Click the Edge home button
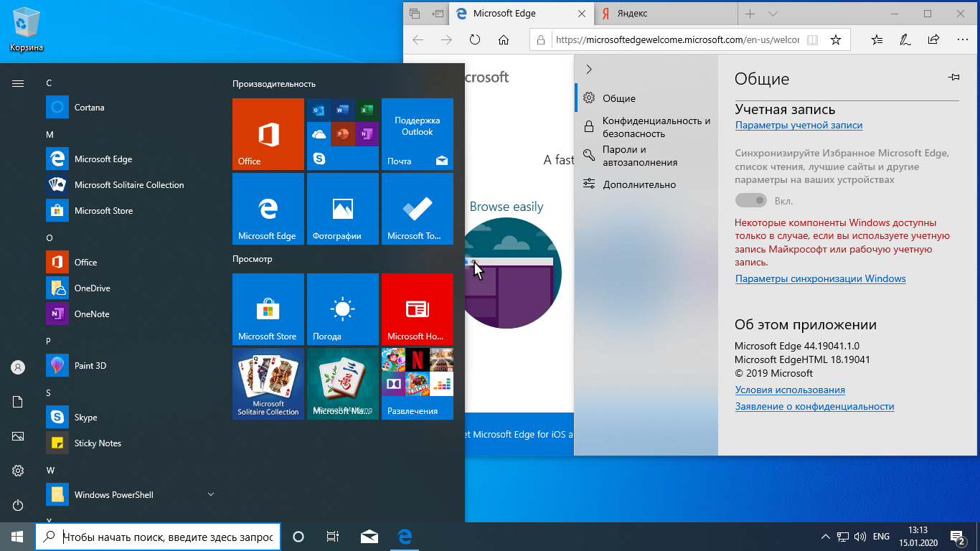Viewport: 980px width, 551px height. (x=504, y=39)
